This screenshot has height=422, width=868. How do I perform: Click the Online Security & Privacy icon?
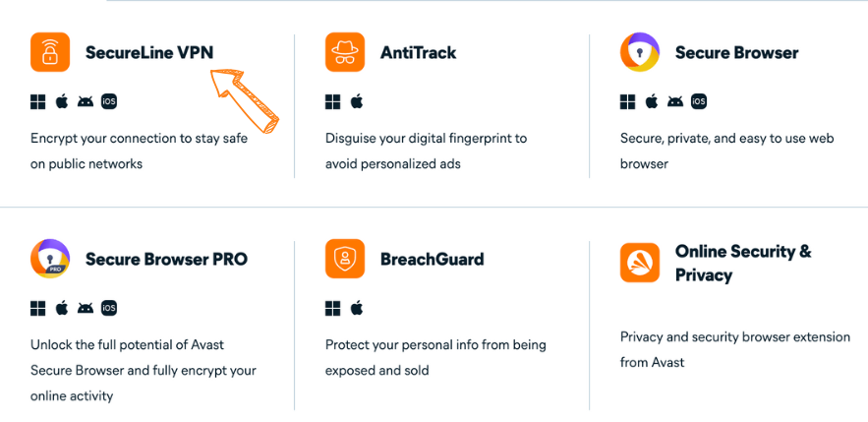[x=640, y=263]
